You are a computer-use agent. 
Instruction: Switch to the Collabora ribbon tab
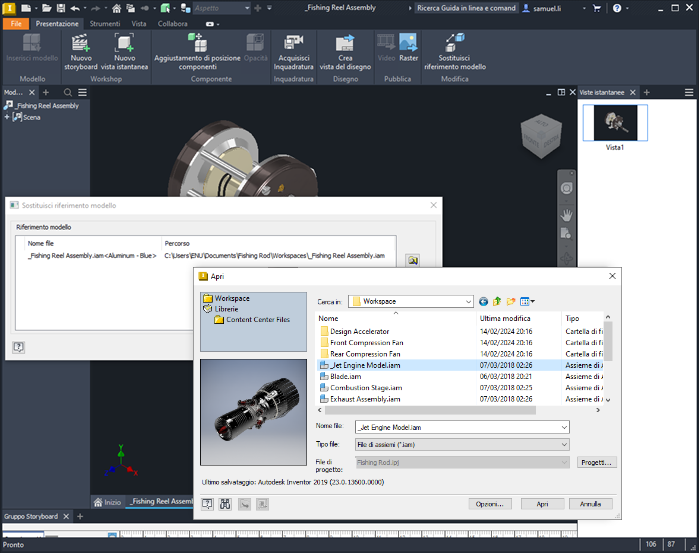pyautogui.click(x=173, y=24)
